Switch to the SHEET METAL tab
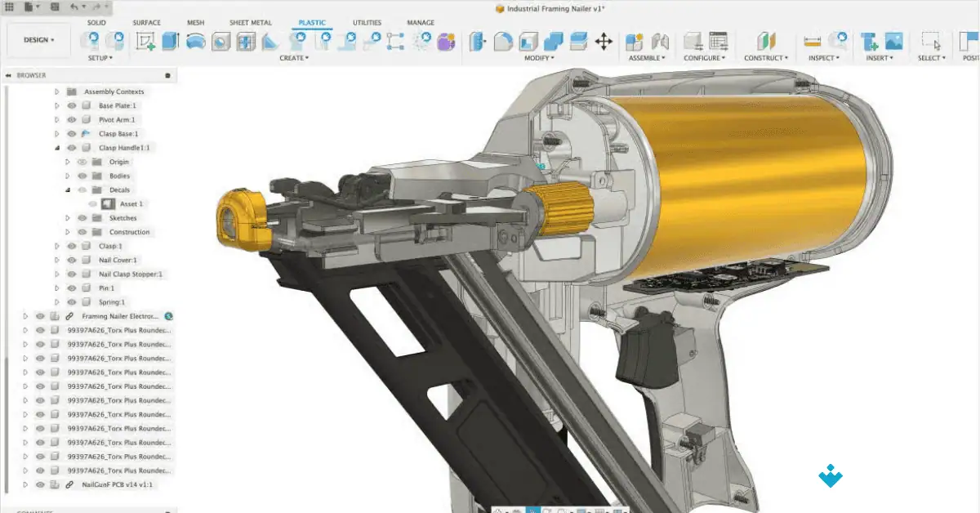Image resolution: width=980 pixels, height=513 pixels. click(x=250, y=22)
